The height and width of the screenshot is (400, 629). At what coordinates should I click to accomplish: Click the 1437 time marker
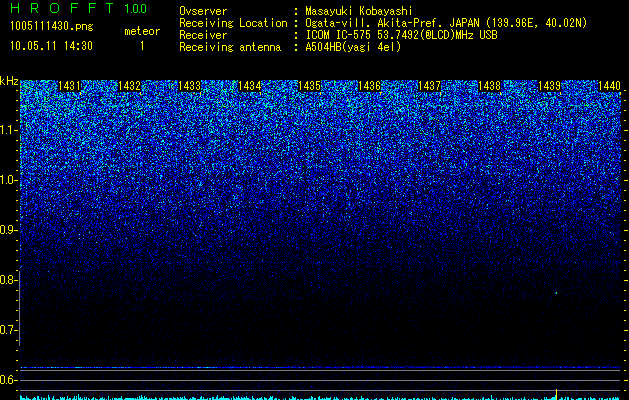click(429, 86)
